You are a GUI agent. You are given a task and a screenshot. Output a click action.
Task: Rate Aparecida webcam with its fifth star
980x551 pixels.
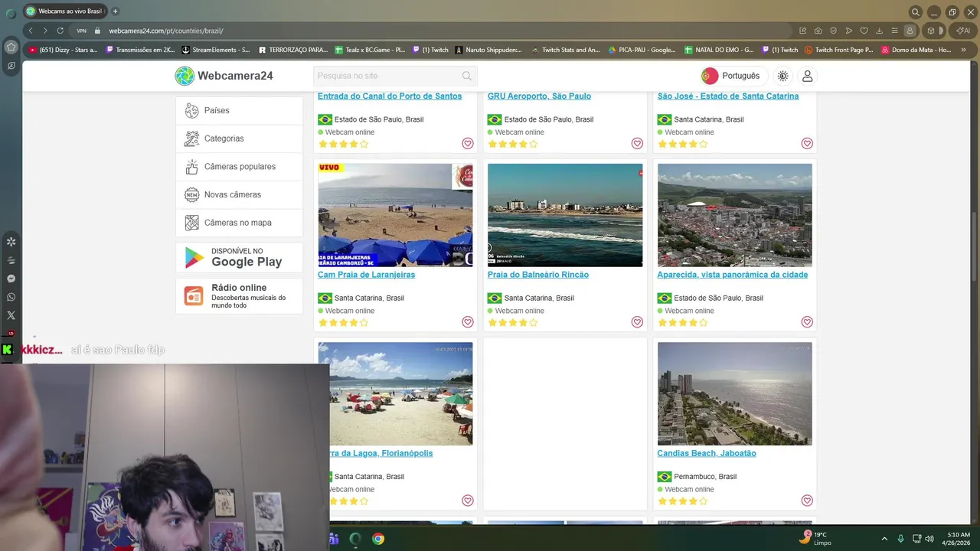703,323
